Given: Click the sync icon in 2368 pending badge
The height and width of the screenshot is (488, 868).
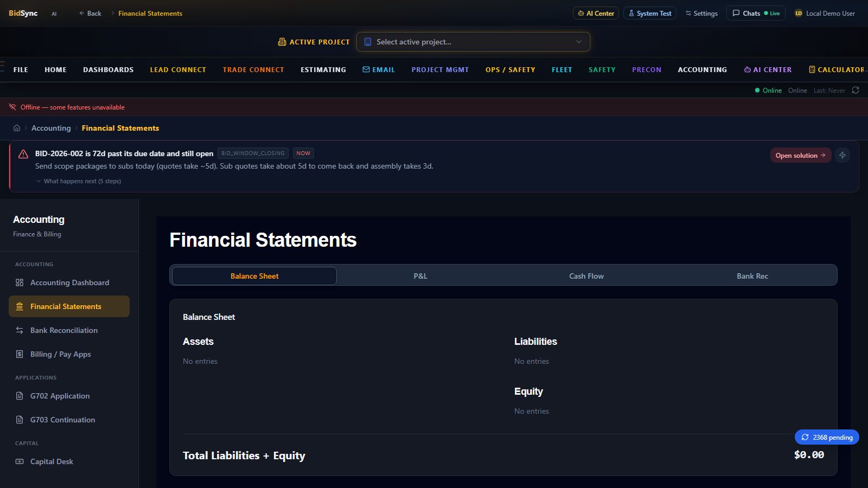Looking at the screenshot, I should pos(805,437).
